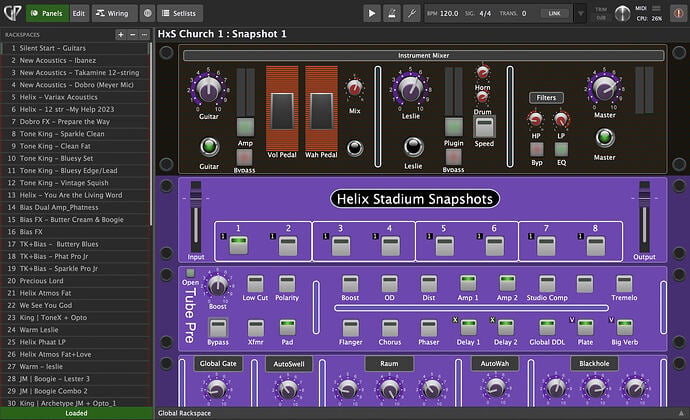
Task: Select rackspace "Precious Lord"
Action: pos(76,281)
